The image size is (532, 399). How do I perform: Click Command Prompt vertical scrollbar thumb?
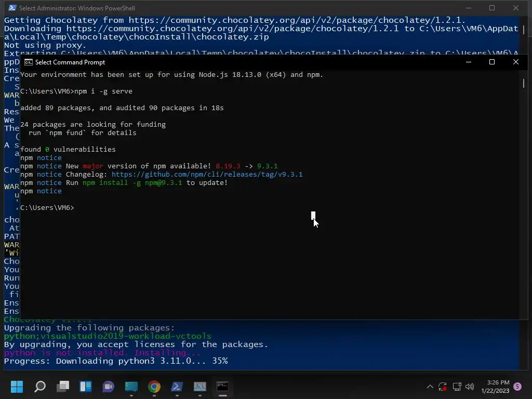(524, 83)
